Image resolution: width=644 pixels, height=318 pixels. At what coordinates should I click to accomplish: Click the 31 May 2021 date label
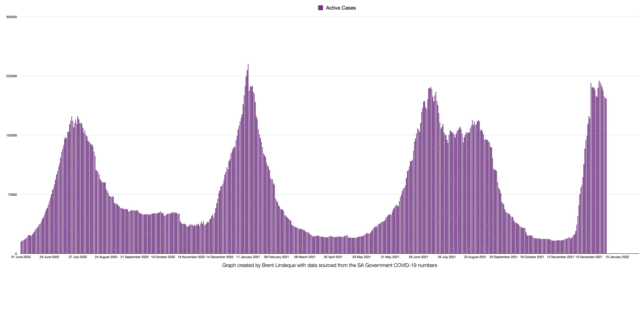(x=390, y=257)
